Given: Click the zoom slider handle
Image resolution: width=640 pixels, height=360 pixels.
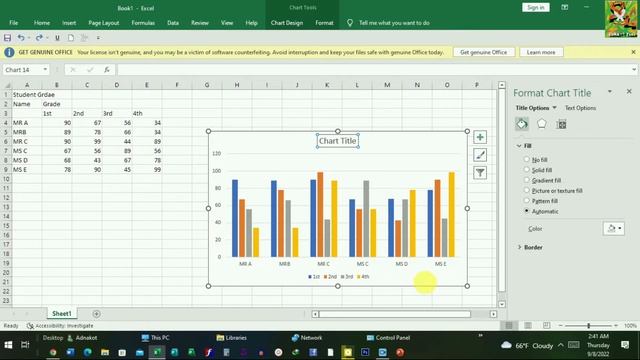Looking at the screenshot, I should (589, 325).
